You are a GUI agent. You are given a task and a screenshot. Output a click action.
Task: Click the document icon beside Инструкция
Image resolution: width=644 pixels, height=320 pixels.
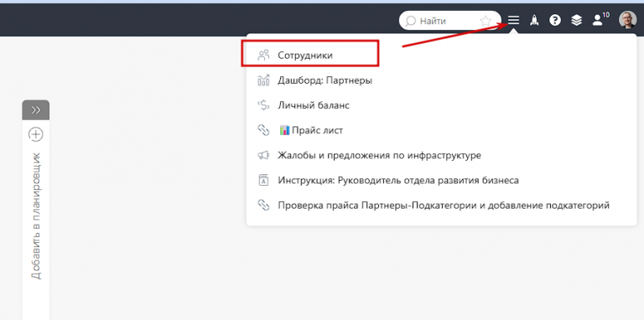coord(263,180)
